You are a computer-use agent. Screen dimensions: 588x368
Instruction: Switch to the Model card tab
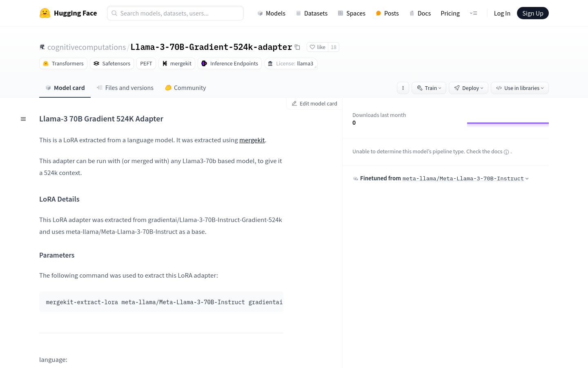[65, 88]
